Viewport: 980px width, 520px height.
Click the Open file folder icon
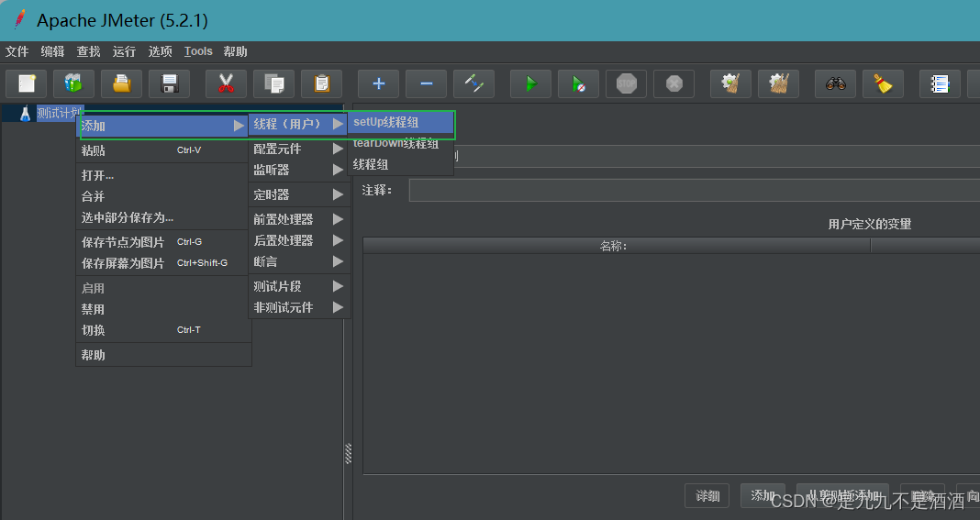coord(121,83)
